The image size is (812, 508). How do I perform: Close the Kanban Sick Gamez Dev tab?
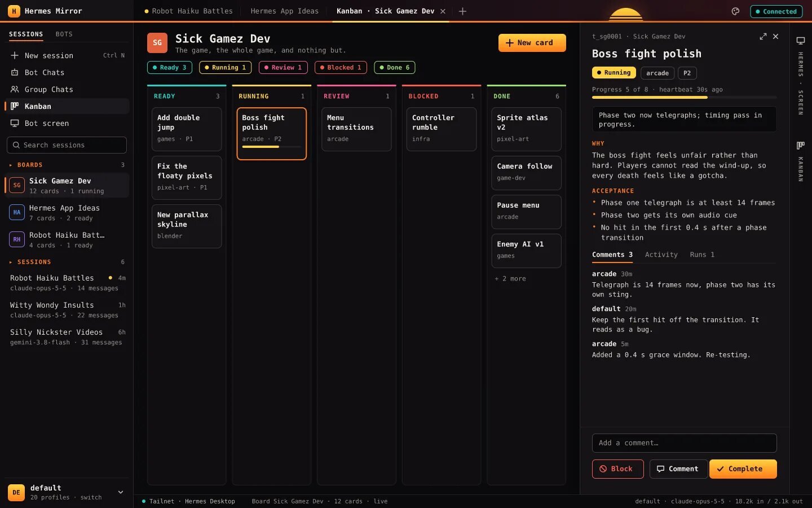[x=443, y=11]
